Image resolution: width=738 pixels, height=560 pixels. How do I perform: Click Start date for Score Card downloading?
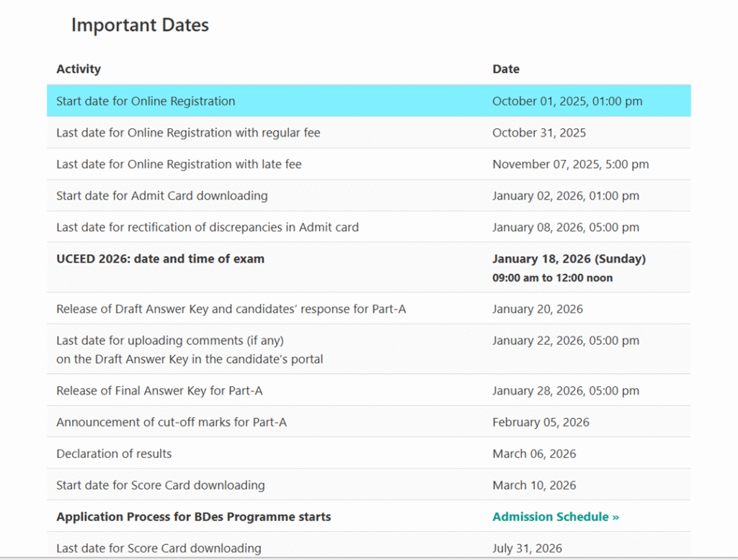coord(160,486)
